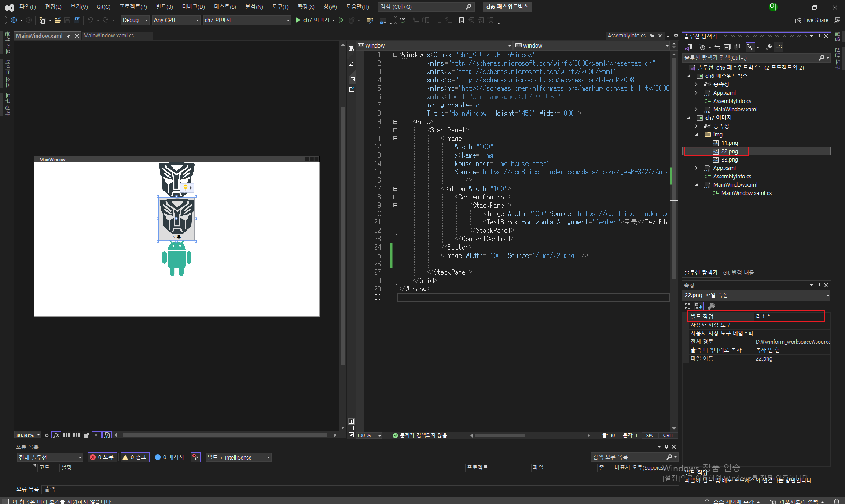Start without debugging outline play icon
The image size is (845, 504).
pyautogui.click(x=341, y=20)
